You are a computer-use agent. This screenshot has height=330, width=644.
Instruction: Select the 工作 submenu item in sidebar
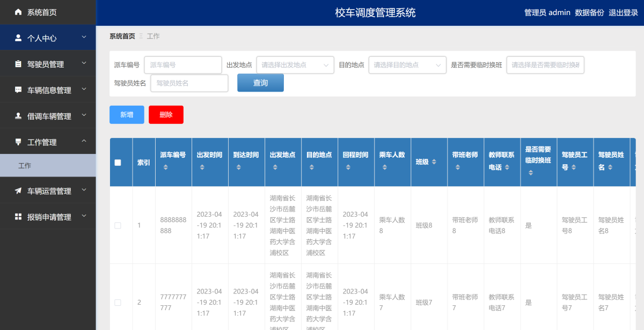(x=25, y=166)
